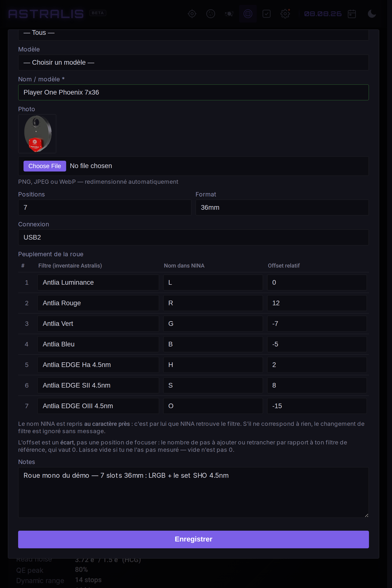Click the Notes text area
Image resolution: width=392 pixels, height=588 pixels.
(x=194, y=492)
